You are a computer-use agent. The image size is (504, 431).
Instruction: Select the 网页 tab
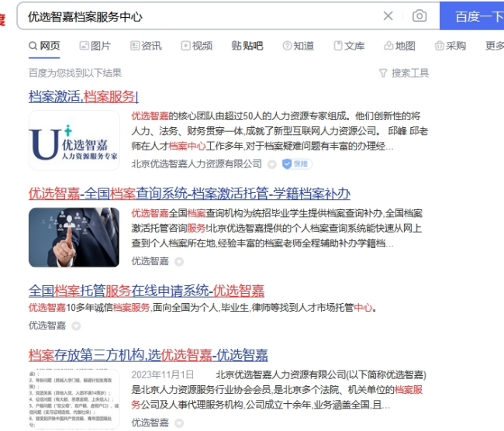point(44,46)
